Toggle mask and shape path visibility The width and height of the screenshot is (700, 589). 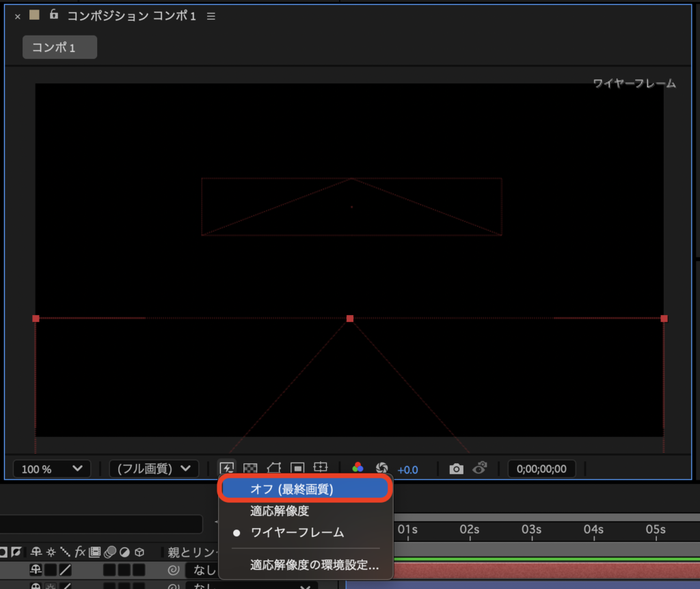pyautogui.click(x=273, y=468)
